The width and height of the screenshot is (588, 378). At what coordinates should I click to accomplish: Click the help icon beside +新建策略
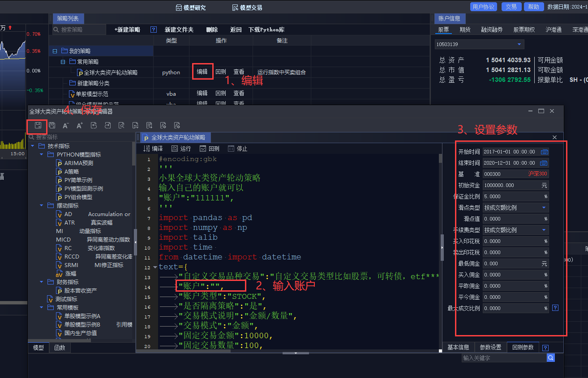pyautogui.click(x=154, y=30)
